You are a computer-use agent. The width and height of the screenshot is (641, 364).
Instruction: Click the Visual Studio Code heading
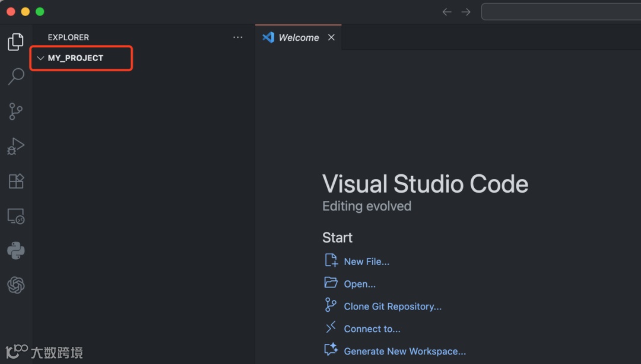(x=425, y=184)
